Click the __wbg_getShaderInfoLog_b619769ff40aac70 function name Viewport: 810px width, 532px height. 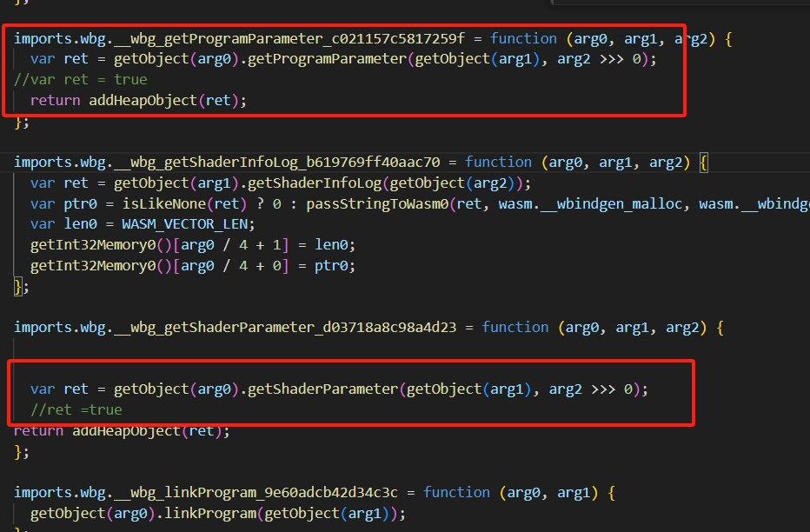(x=276, y=163)
